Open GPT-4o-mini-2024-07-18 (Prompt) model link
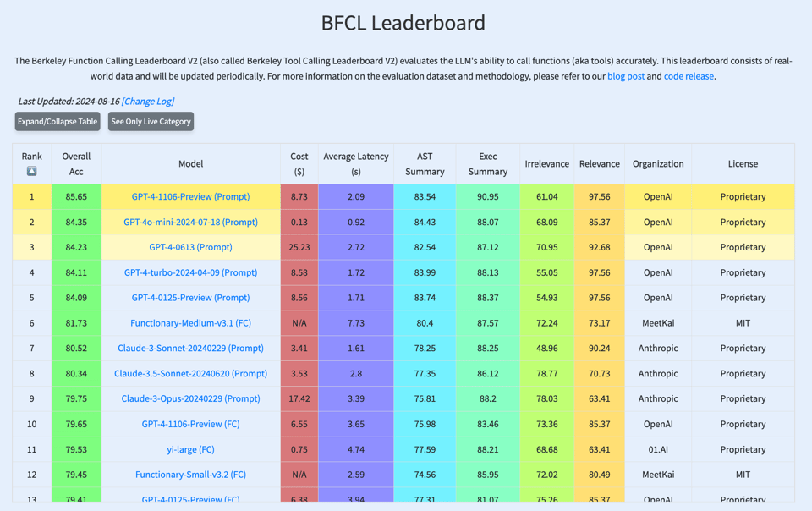This screenshot has width=812, height=511. (190, 222)
